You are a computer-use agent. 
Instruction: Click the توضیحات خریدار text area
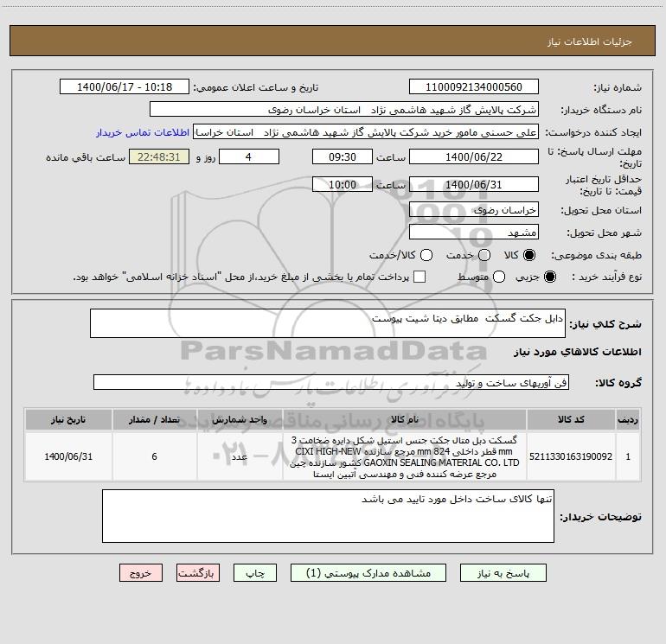[328, 516]
